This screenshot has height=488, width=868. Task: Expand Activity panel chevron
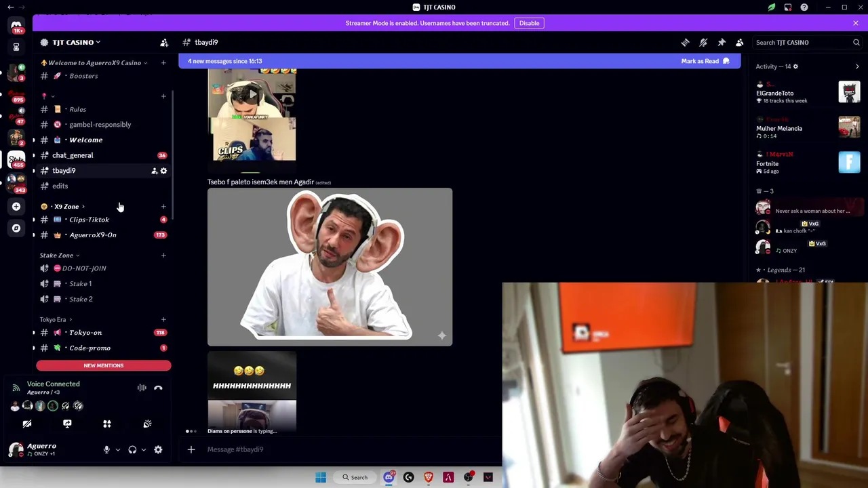click(857, 66)
